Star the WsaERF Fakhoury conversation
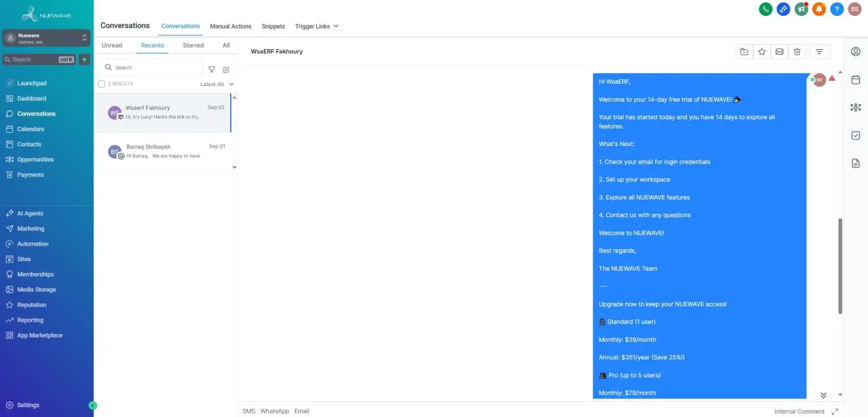 (x=762, y=51)
